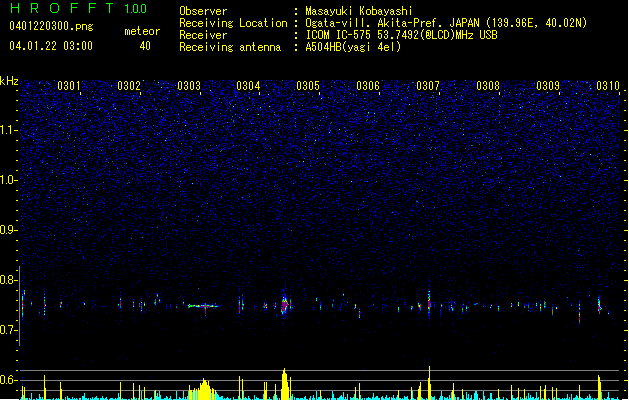Click the tallest yellow power peak at 0307
This screenshot has width=629, height=400.
tap(429, 382)
